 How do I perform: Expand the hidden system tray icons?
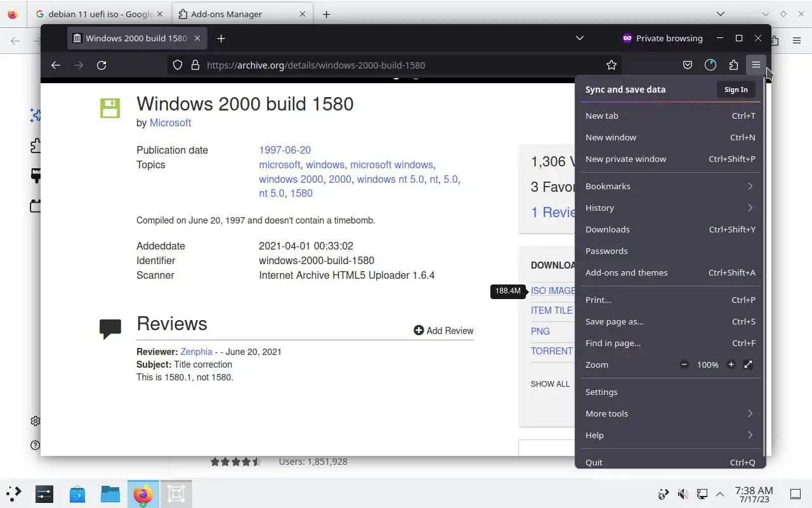720,494
